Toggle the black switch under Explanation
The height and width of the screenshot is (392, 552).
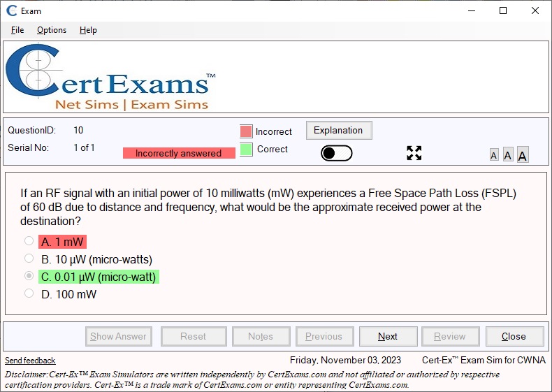[337, 153]
